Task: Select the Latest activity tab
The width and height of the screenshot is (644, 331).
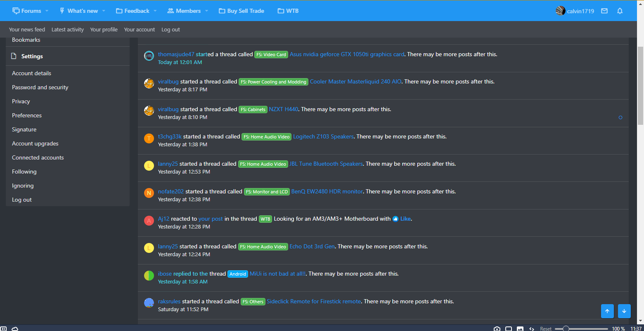Action: coord(68,29)
